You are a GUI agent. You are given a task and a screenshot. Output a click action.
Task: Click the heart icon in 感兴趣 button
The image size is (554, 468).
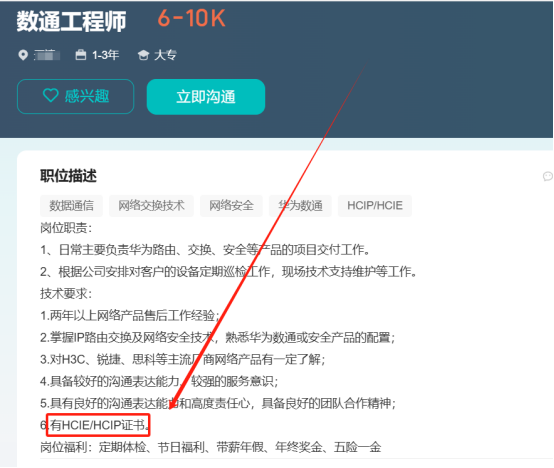click(x=51, y=95)
